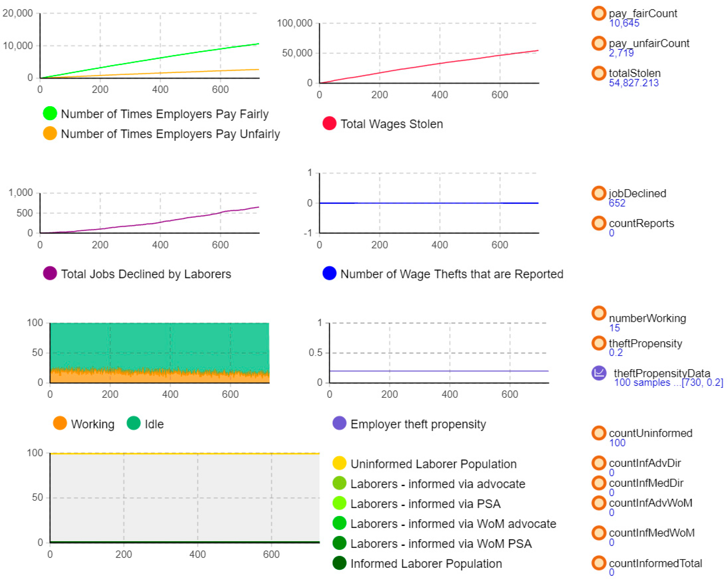Image resolution: width=728 pixels, height=580 pixels.
Task: Click the theftPropensityData dataset icon
Action: 599,373
